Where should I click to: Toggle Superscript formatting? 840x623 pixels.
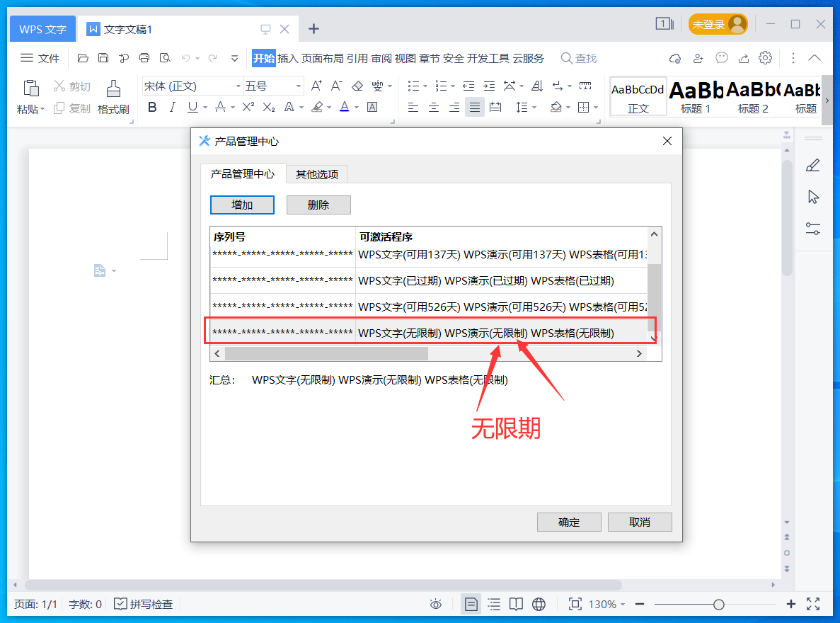point(248,107)
